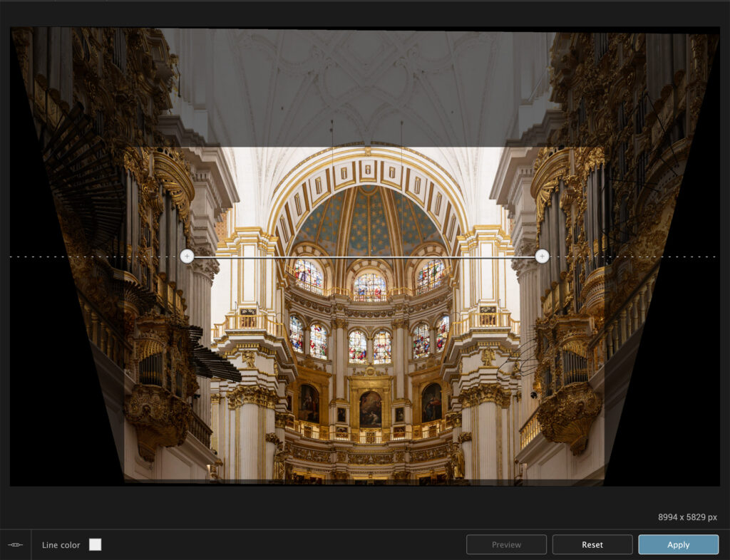The width and height of the screenshot is (730, 560).
Task: Open the Line color swatch
Action: (x=95, y=545)
